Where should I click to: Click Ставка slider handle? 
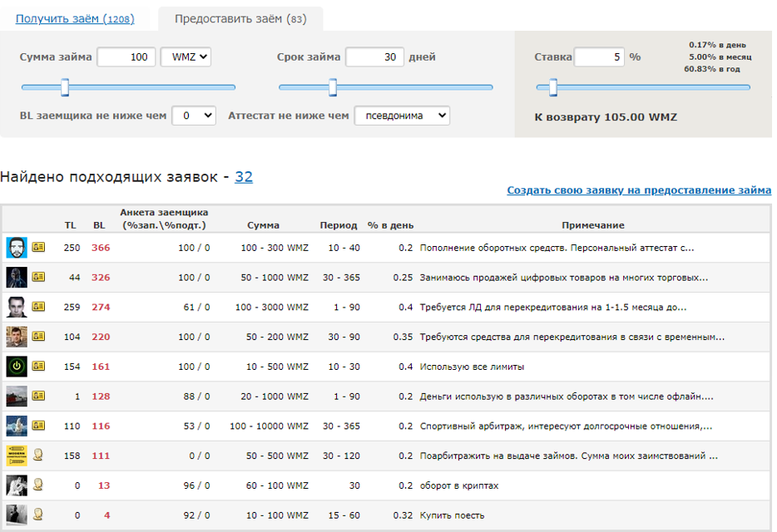point(553,87)
